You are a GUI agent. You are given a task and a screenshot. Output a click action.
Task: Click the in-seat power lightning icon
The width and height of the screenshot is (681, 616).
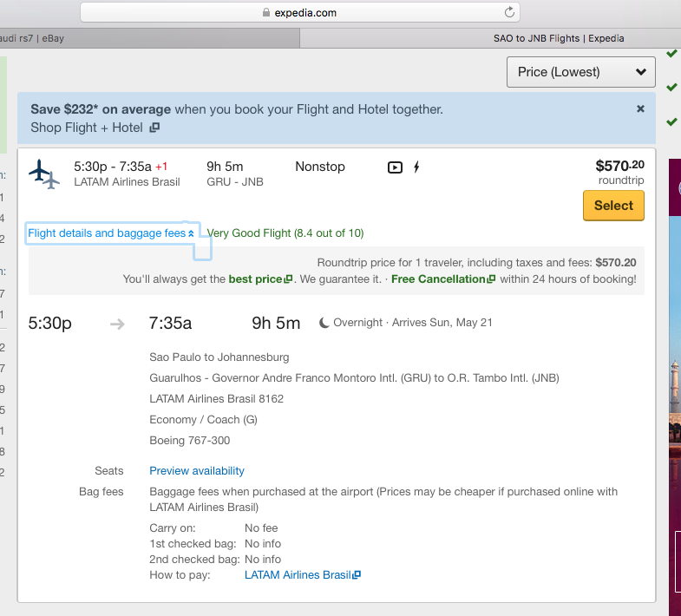coord(416,167)
